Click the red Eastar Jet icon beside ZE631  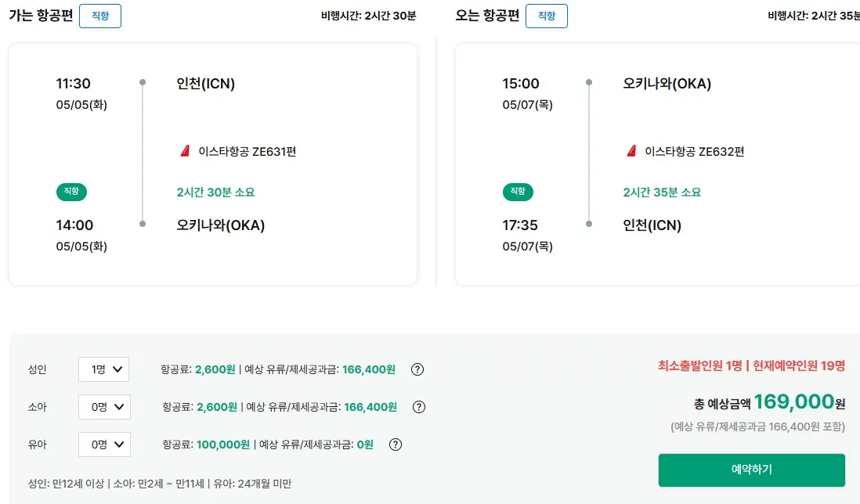(x=186, y=151)
